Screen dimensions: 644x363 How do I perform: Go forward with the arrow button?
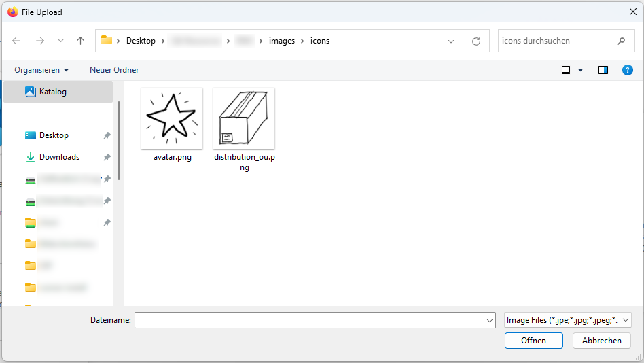(40, 41)
